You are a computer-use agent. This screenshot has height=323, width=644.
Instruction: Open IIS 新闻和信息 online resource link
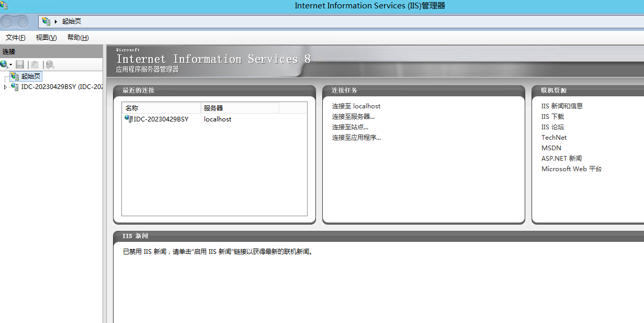click(x=562, y=106)
